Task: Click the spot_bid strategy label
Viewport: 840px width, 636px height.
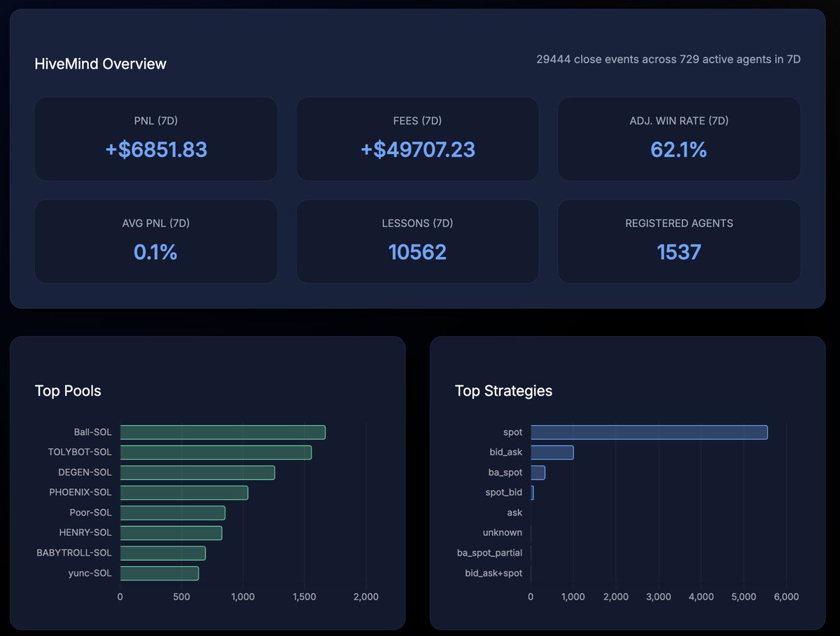Action: click(504, 492)
